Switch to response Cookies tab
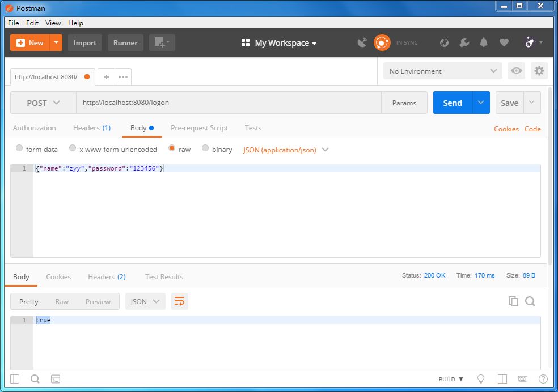558x392 pixels. click(58, 277)
